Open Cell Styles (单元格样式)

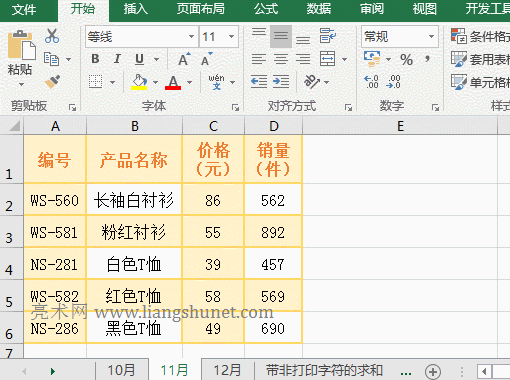(x=480, y=82)
